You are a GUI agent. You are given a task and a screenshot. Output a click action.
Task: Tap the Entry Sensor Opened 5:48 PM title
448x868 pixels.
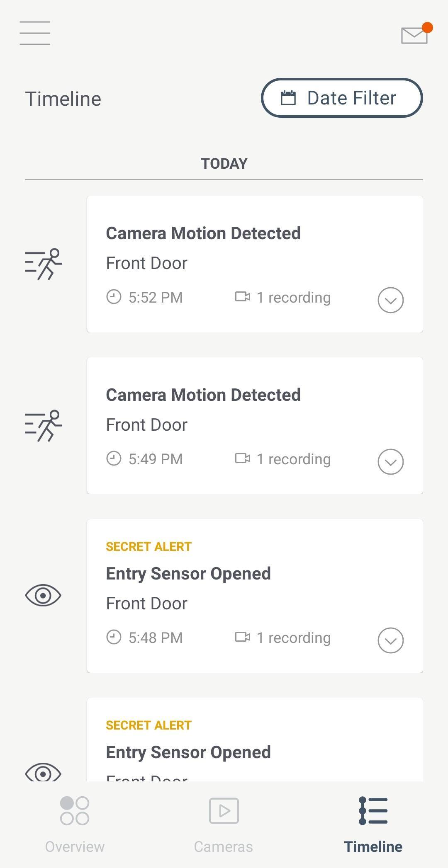pos(188,574)
